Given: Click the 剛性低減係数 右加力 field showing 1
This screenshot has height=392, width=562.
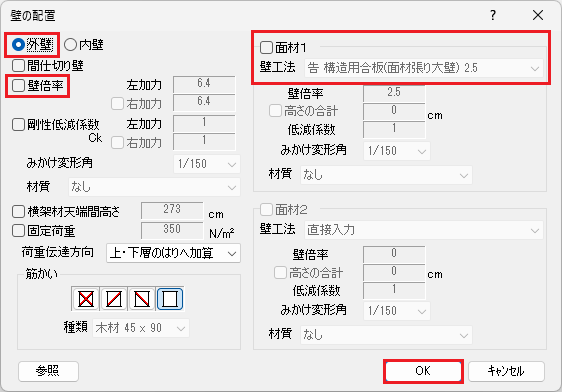Looking at the screenshot, I should 204,142.
